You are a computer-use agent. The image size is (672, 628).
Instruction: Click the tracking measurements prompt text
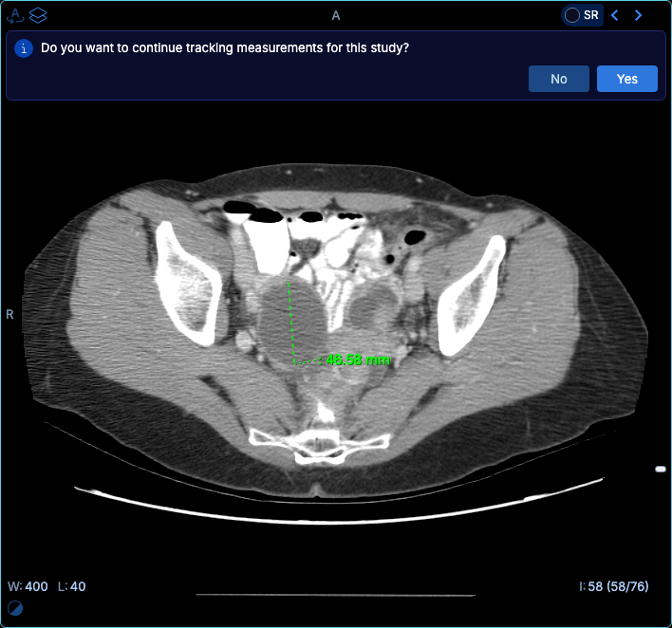pyautogui.click(x=225, y=48)
